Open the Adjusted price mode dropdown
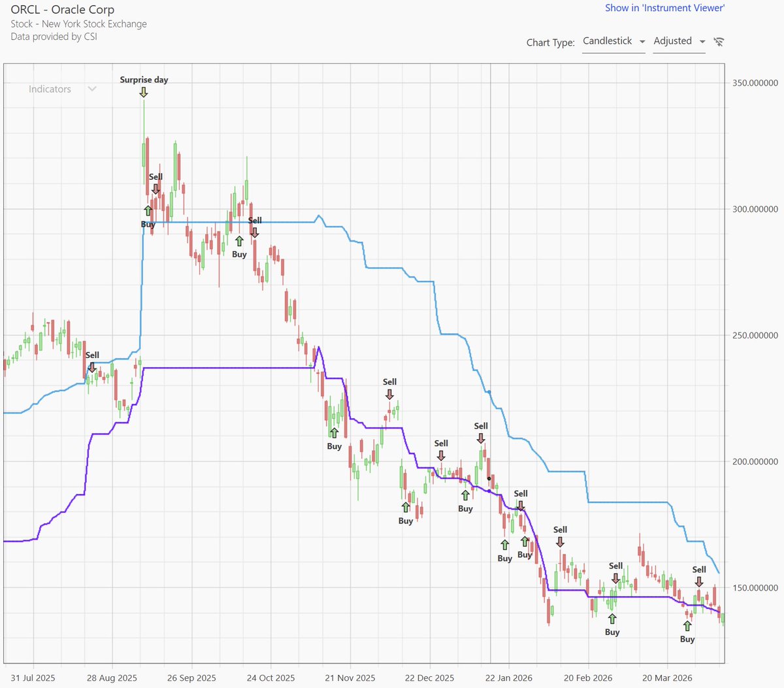Viewport: 784px width, 688px height. pos(679,41)
